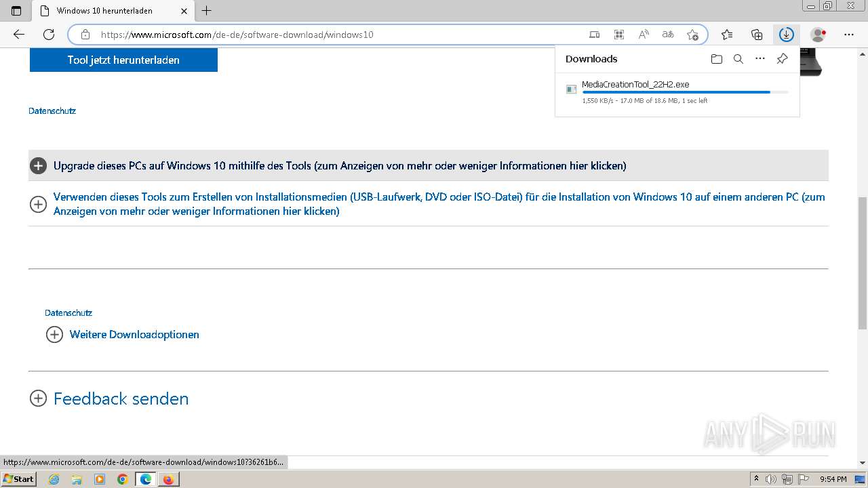868x488 pixels.
Task: Reload the current page
Action: [x=49, y=35]
